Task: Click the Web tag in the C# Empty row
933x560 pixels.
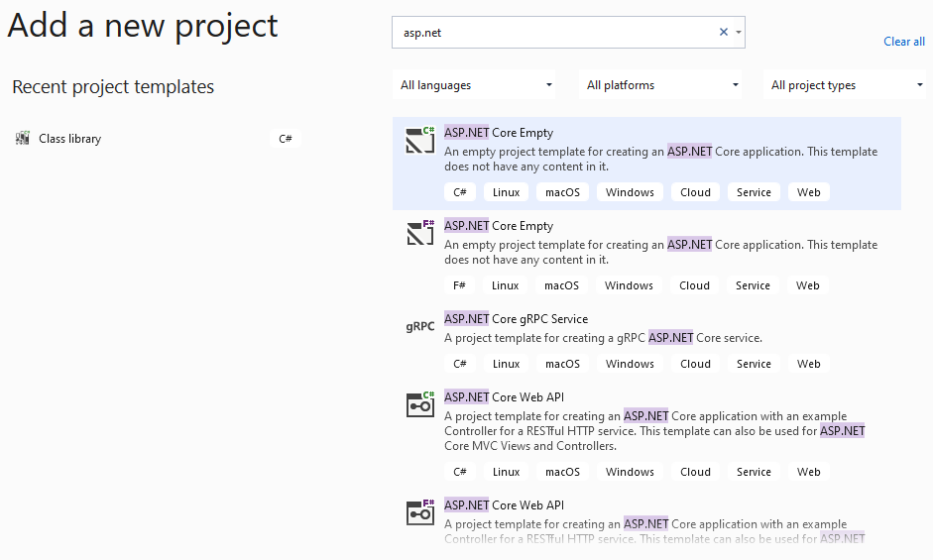Action: 808,192
